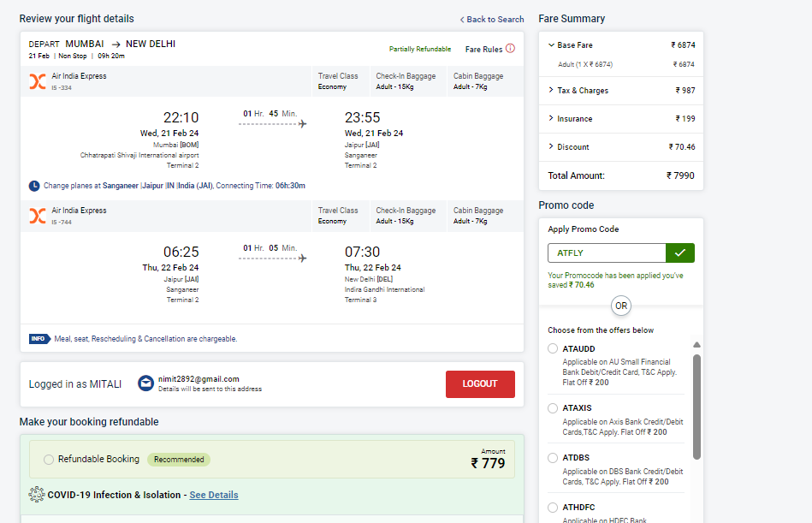The image size is (812, 523).
Task: Click the blue INFO tag icon
Action: tap(39, 339)
